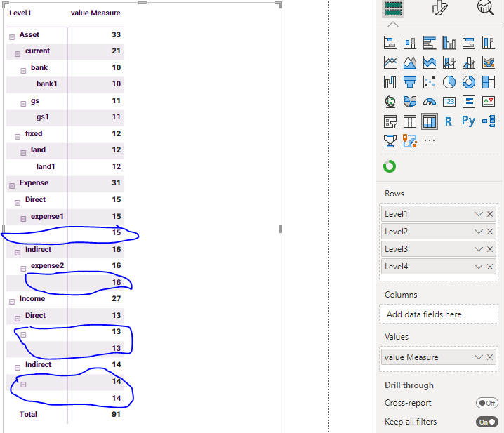Switch to the Table visual
The width and height of the screenshot is (504, 433).
coord(409,121)
